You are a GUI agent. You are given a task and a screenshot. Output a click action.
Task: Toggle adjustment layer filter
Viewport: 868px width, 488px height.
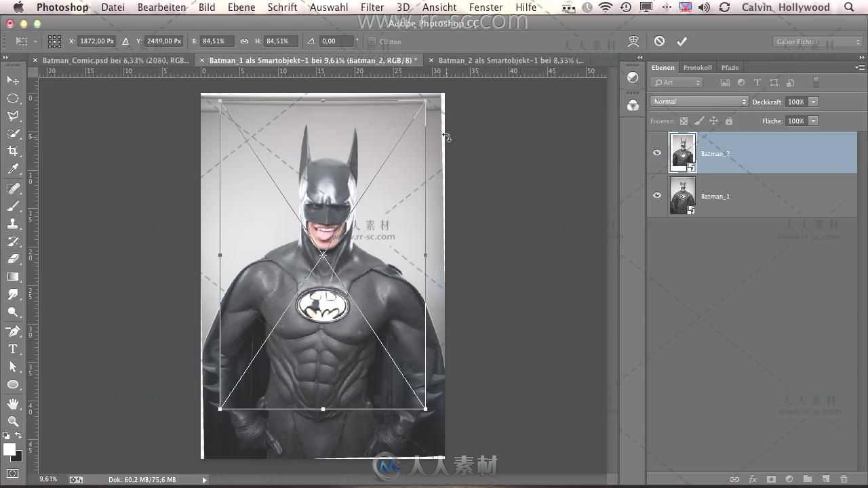click(x=741, y=83)
